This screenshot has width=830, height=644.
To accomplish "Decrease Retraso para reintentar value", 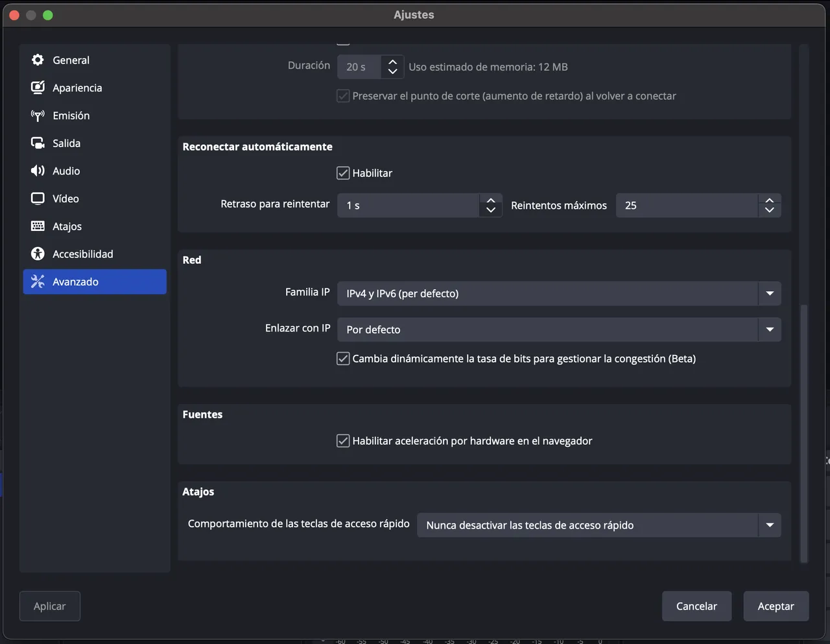I will (x=491, y=210).
